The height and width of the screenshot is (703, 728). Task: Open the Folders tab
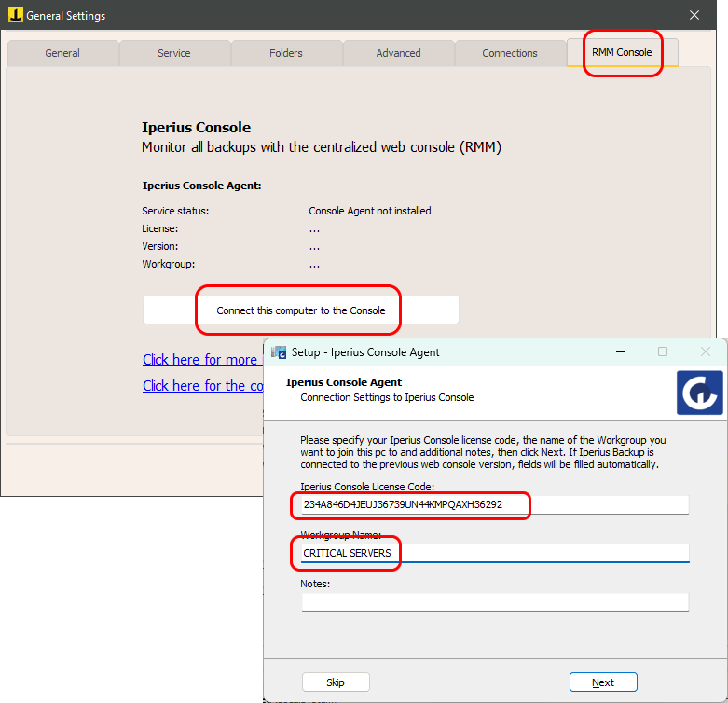[x=286, y=53]
